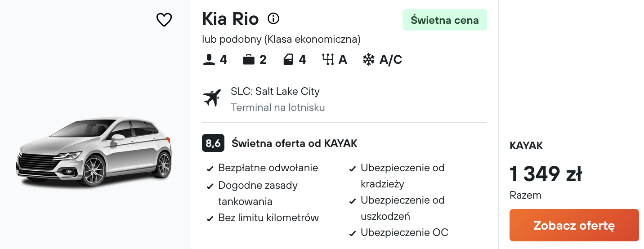644x249 pixels.
Task: Click Świetna oferta od KAYAK heading
Action: (295, 143)
